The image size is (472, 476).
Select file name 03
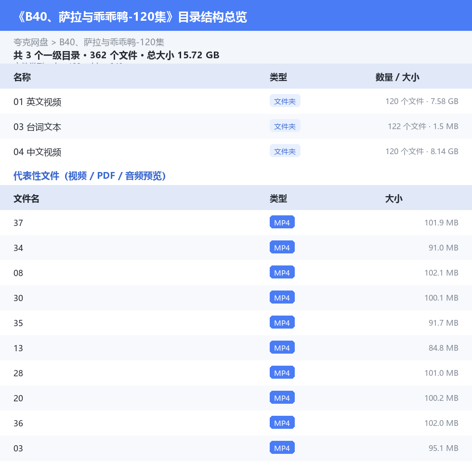(x=18, y=449)
